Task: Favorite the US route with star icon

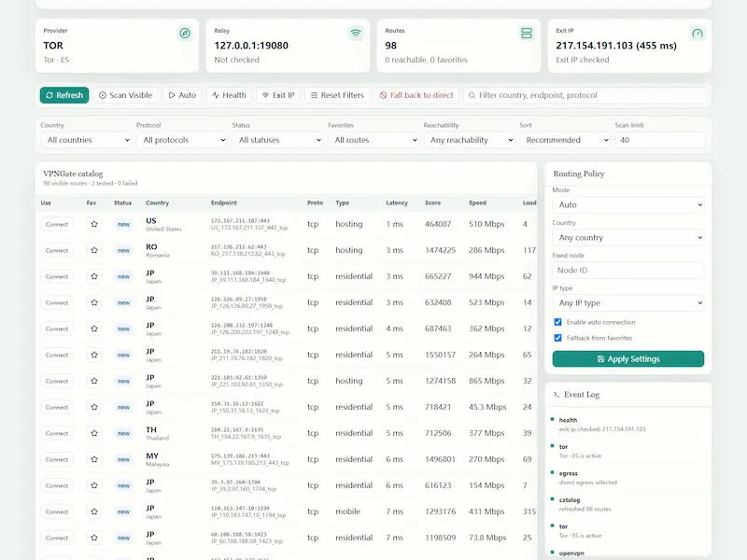Action: pos(94,224)
